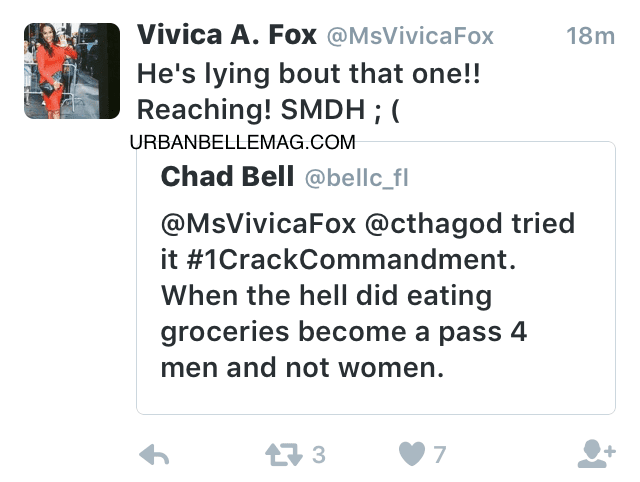Reply to Vivica A. Fox's tweet
This screenshot has width=640, height=482.
154,454
